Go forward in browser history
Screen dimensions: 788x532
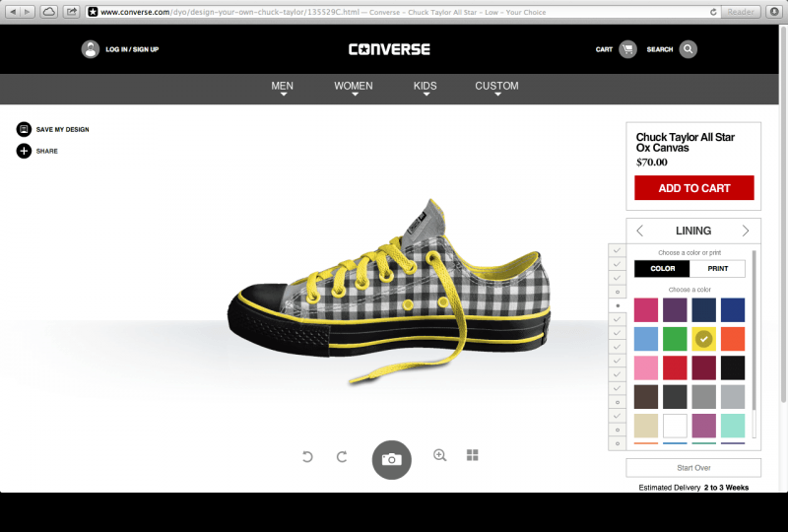(x=28, y=12)
